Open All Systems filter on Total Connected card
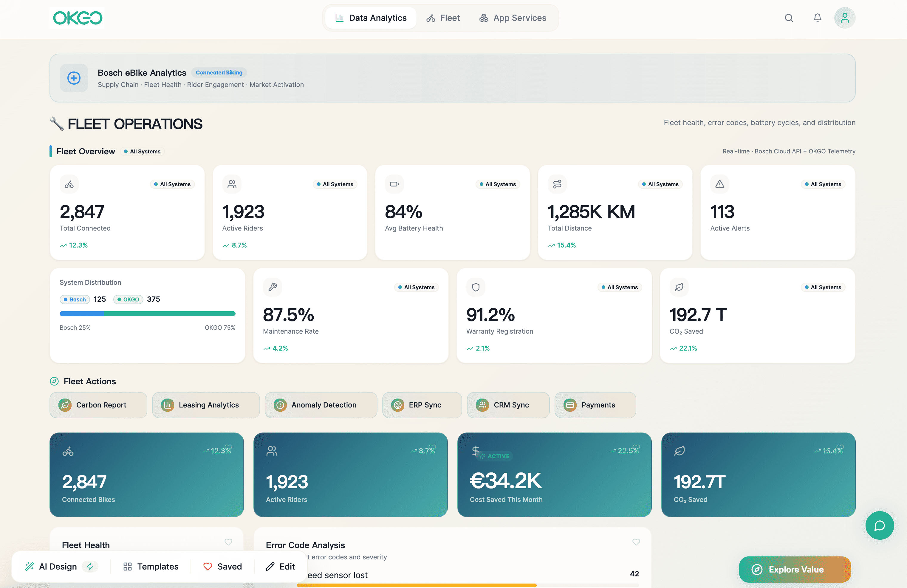This screenshot has width=907, height=588. coord(172,184)
